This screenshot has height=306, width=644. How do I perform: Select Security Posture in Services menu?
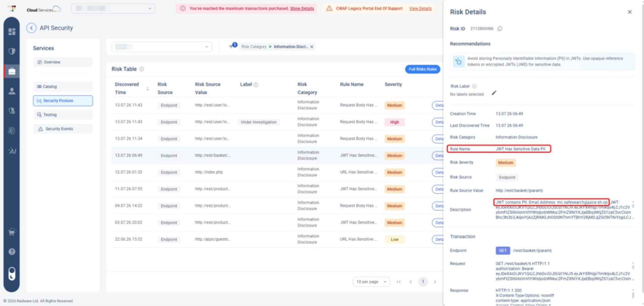coord(63,101)
